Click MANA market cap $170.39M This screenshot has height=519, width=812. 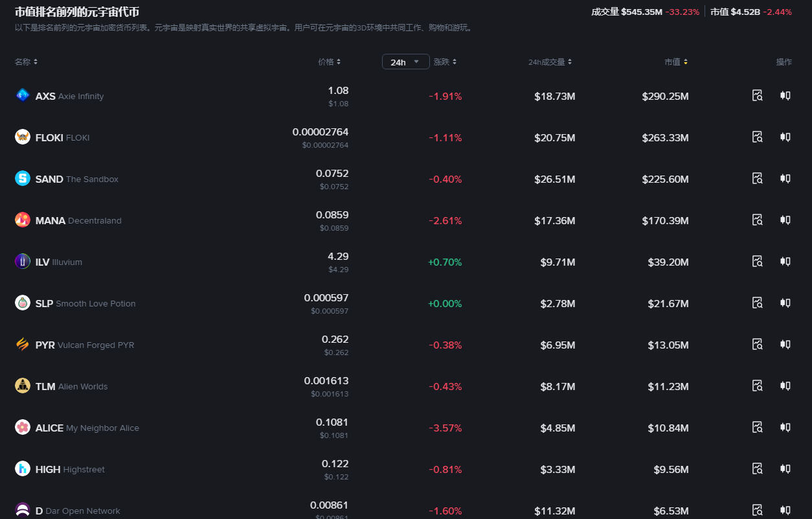(x=665, y=220)
